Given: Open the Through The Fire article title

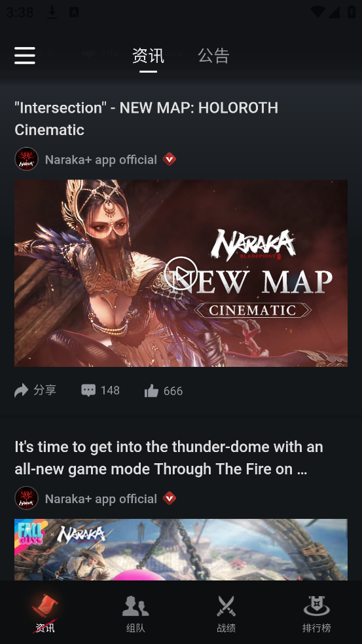Looking at the screenshot, I should click(x=169, y=458).
